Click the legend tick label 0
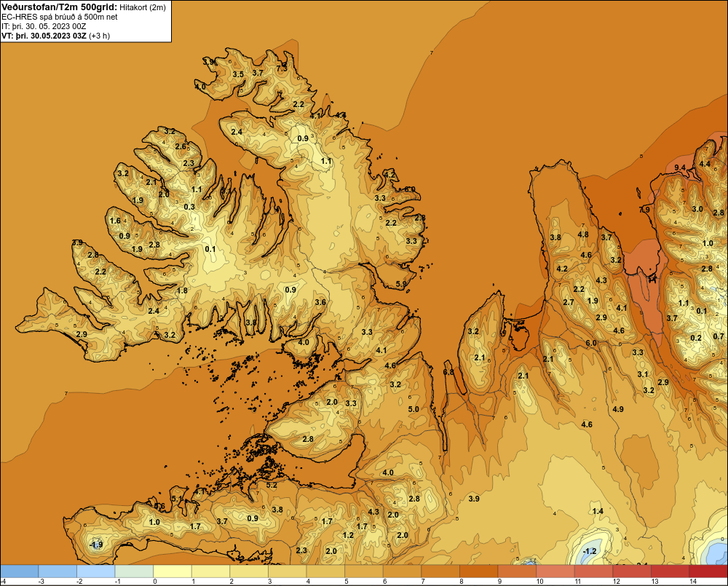The image size is (728, 586). 155,582
